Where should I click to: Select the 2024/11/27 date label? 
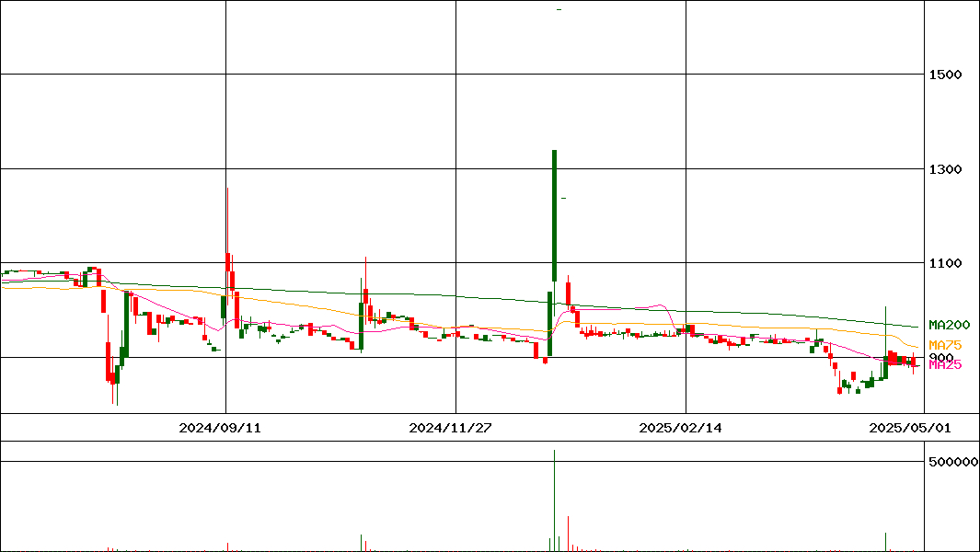[x=450, y=428]
